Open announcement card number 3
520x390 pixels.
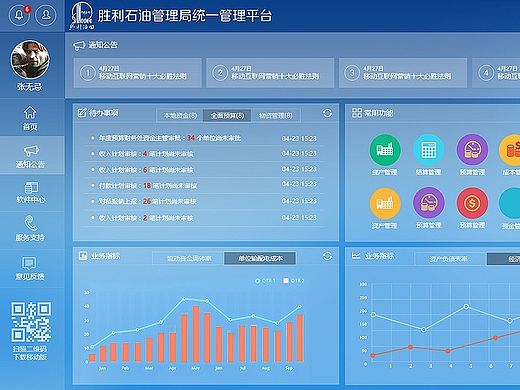403,73
